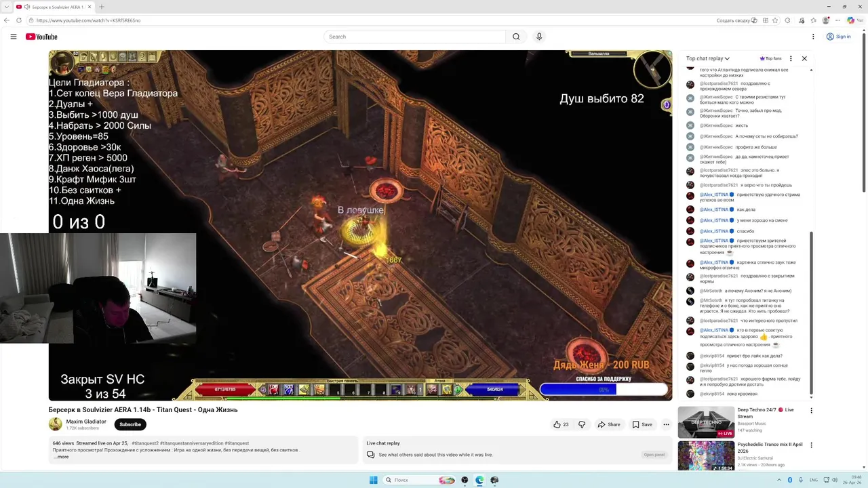Show hidden system tray icons

[x=778, y=480]
